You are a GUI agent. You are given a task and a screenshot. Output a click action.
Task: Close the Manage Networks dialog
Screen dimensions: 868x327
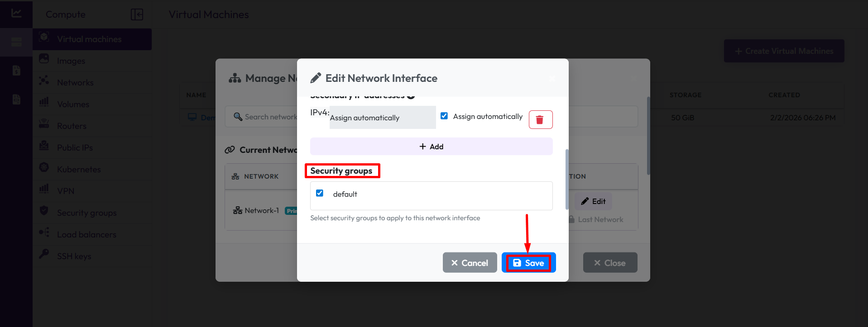click(610, 263)
